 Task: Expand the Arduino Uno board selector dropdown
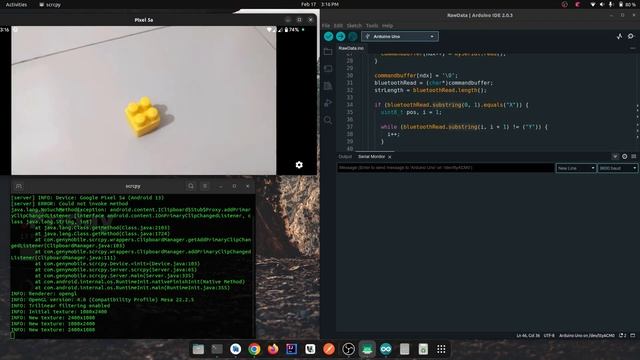tap(400, 36)
